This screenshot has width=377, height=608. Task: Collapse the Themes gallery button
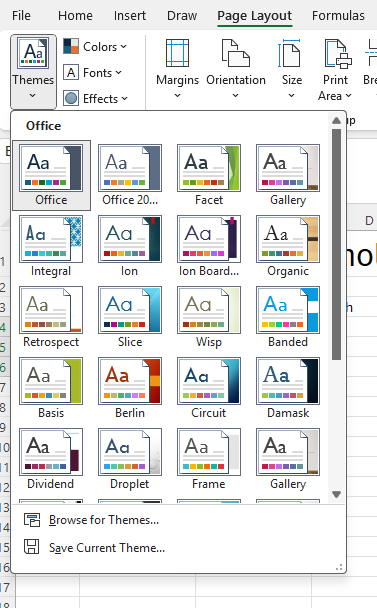tap(33, 71)
